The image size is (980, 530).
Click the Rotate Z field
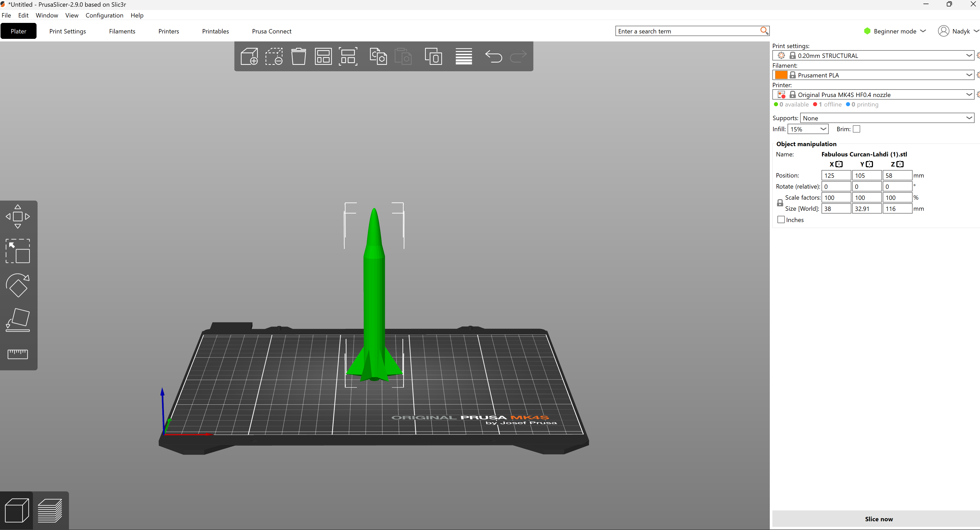[x=897, y=187]
